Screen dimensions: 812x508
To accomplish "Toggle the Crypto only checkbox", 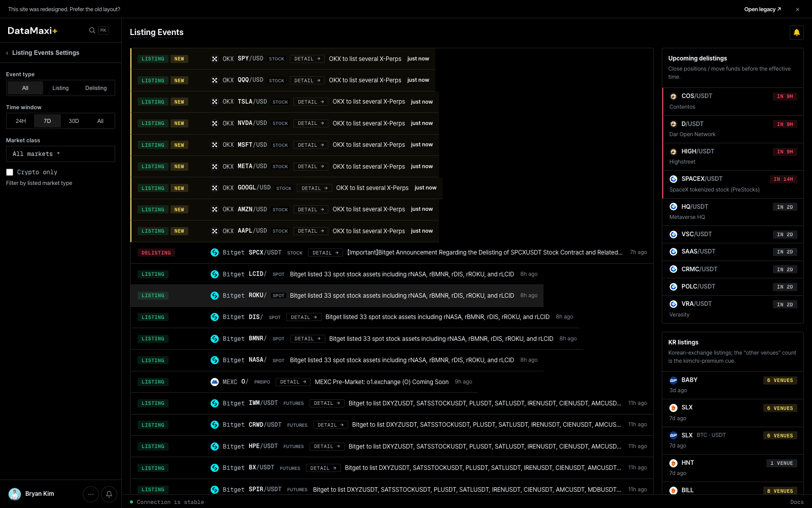I will (10, 172).
